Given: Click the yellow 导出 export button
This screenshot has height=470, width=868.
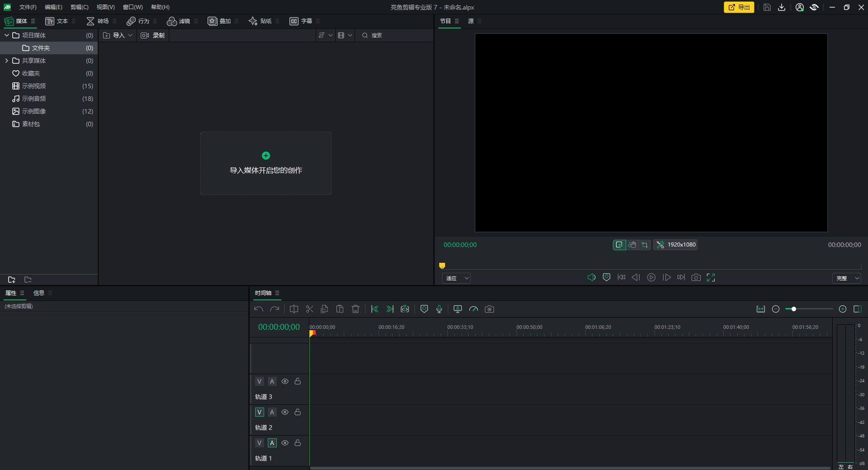Looking at the screenshot, I should pyautogui.click(x=739, y=7).
